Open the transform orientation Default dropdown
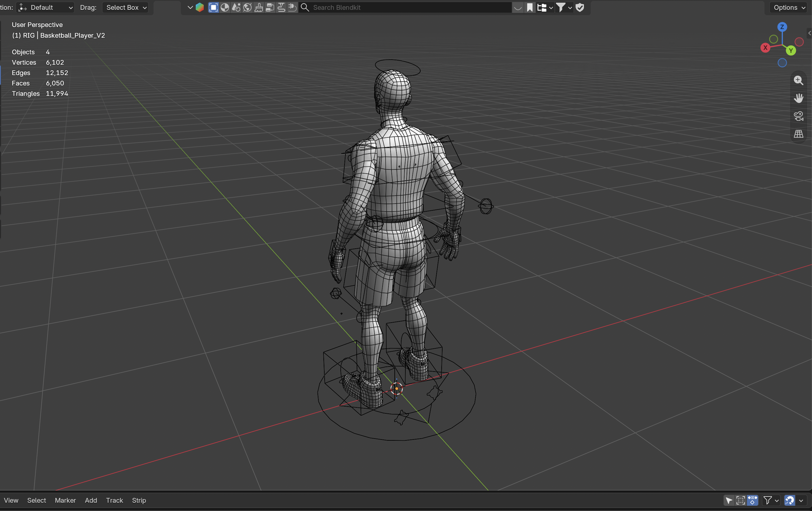Image resolution: width=812 pixels, height=511 pixels. click(x=45, y=7)
